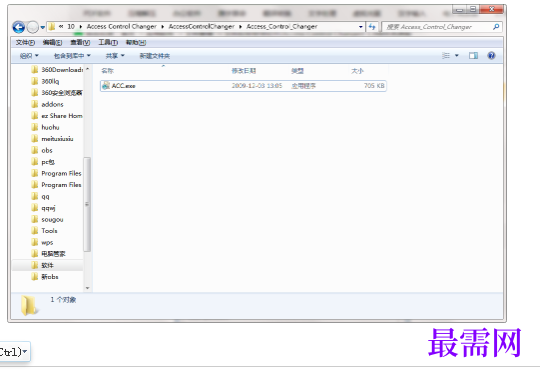Image resolution: width=540 pixels, height=374 pixels.
Task: Select 'Access Control Changer' breadcrumb segment
Action: click(x=121, y=27)
